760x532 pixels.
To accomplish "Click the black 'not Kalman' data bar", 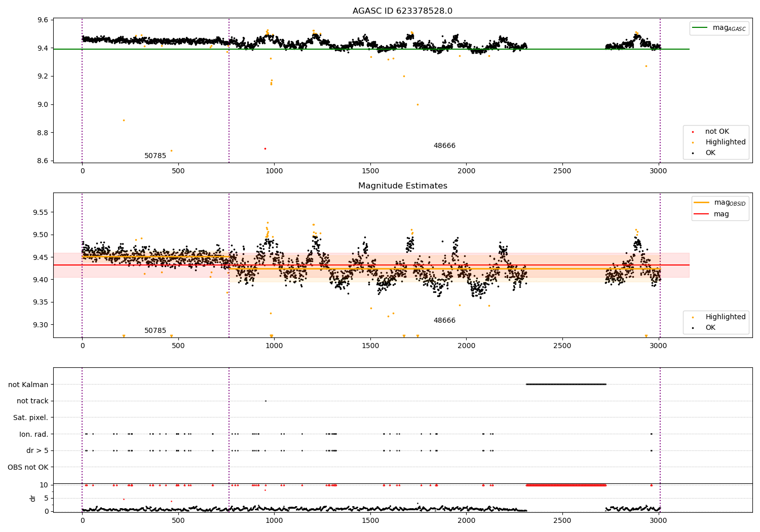I will point(566,384).
